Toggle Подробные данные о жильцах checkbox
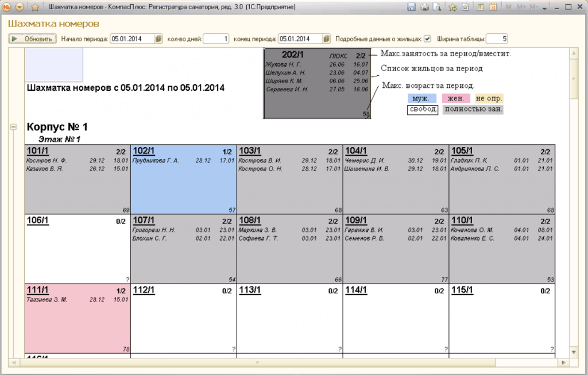 pyautogui.click(x=427, y=38)
